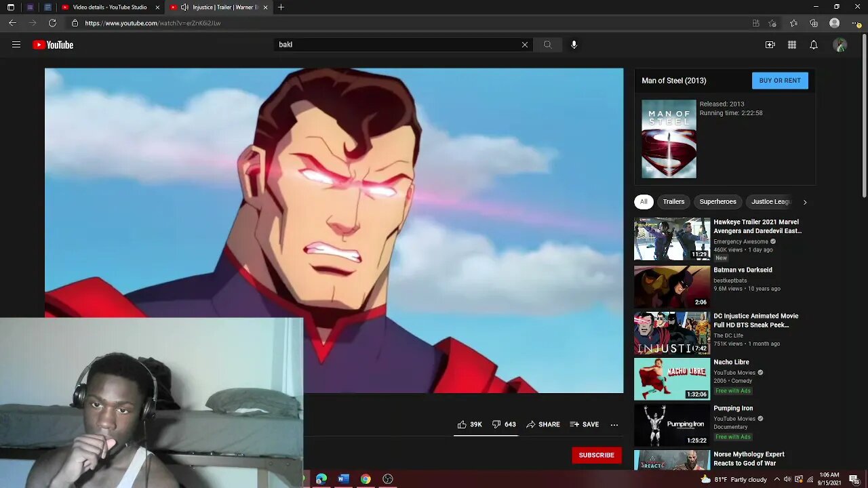Open Norse Mythology Expert Reacts video
Image resolution: width=868 pixels, height=488 pixels.
coord(749,459)
